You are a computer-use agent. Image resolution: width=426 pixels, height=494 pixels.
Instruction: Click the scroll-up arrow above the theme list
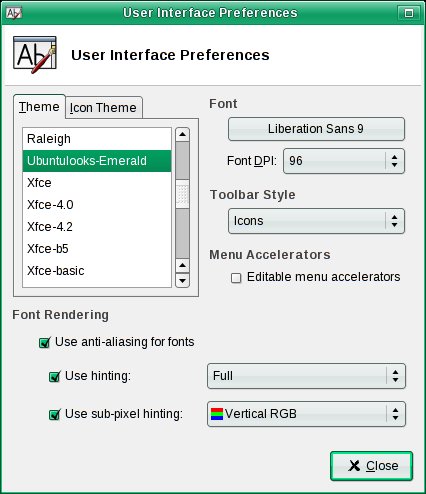click(x=182, y=134)
